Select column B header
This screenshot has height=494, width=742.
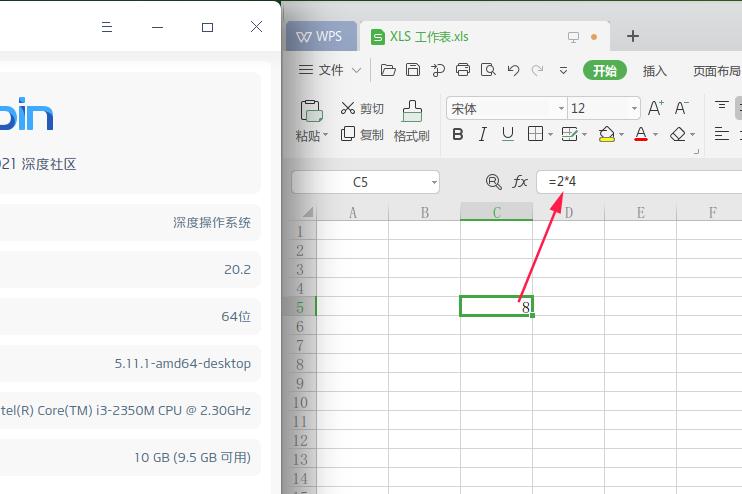click(x=424, y=212)
